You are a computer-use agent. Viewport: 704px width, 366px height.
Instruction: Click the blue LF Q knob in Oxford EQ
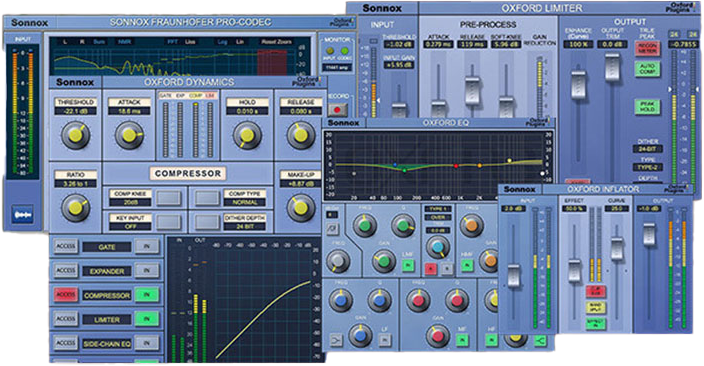tap(380, 300)
